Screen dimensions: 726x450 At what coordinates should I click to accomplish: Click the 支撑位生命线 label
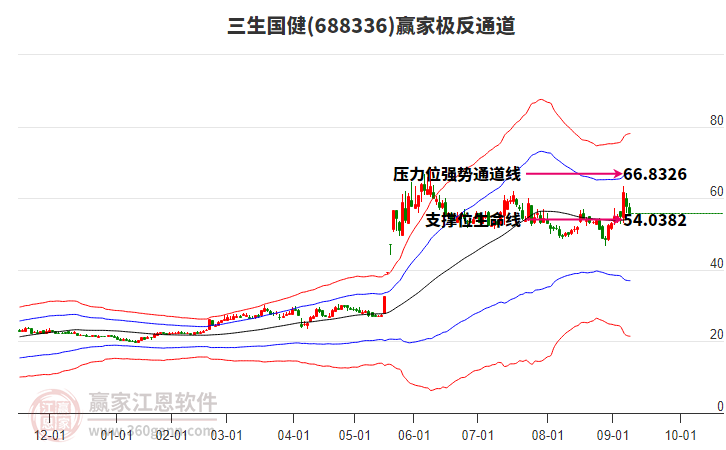point(473,220)
